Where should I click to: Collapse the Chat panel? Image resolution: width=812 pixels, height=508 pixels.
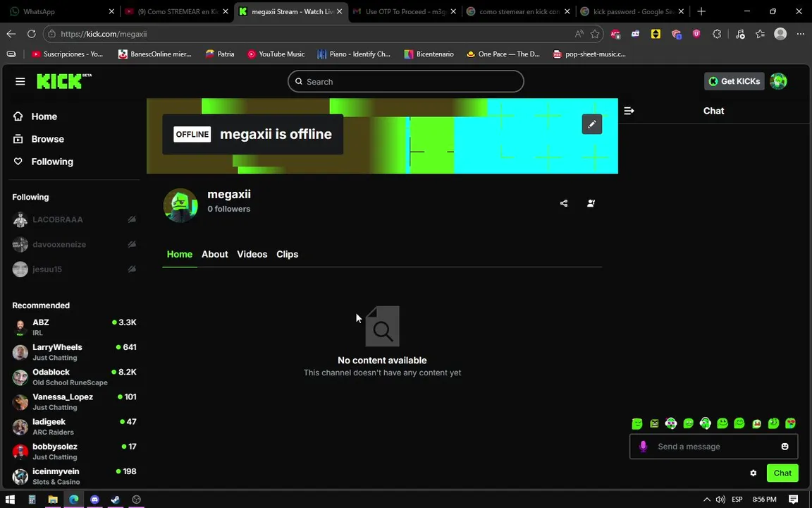tap(629, 110)
